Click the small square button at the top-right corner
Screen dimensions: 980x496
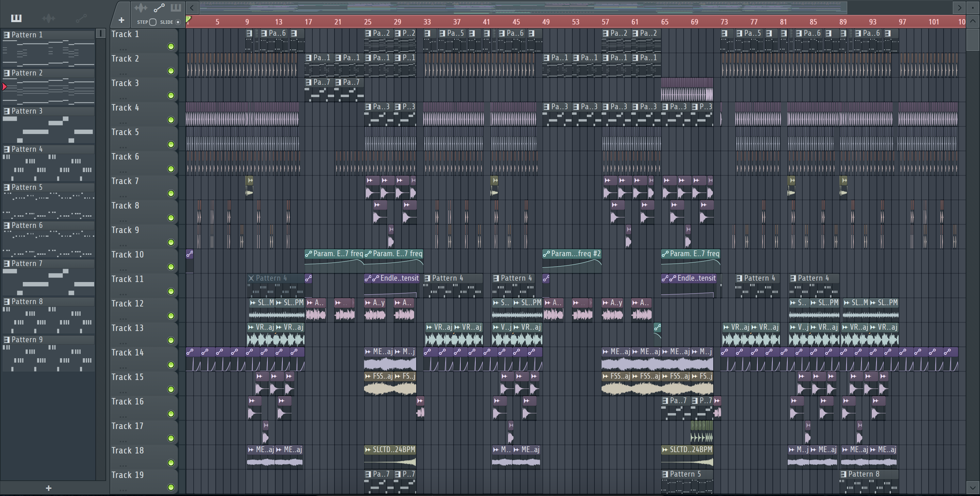pos(973,7)
